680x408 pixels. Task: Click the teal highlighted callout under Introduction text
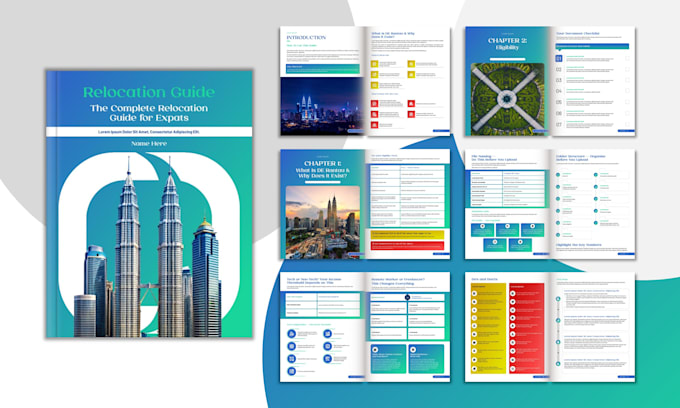tap(323, 69)
